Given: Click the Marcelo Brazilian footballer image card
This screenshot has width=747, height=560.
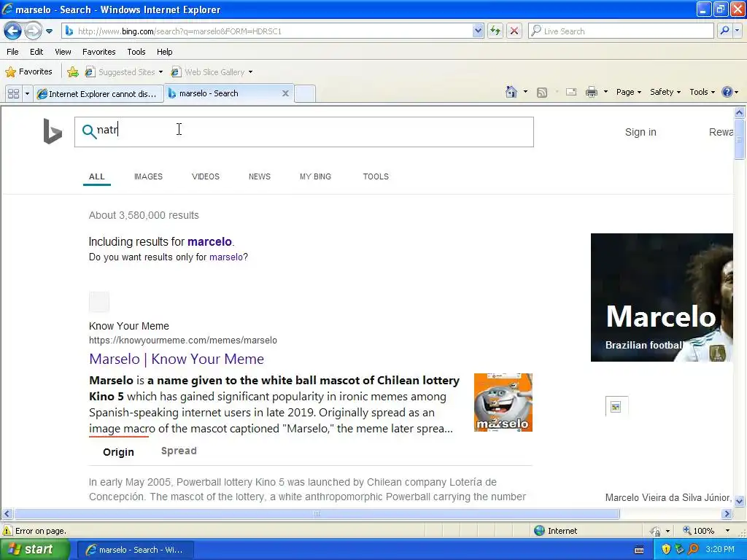Looking at the screenshot, I should (662, 297).
